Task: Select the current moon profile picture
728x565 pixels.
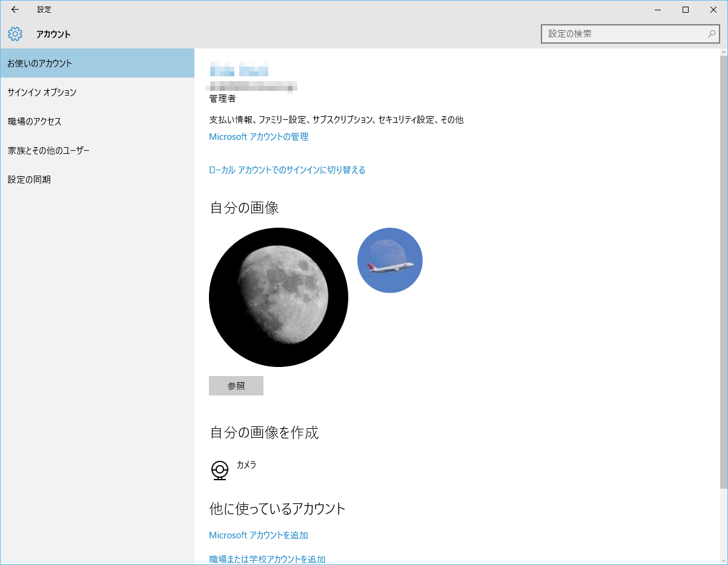Action: pos(279,297)
